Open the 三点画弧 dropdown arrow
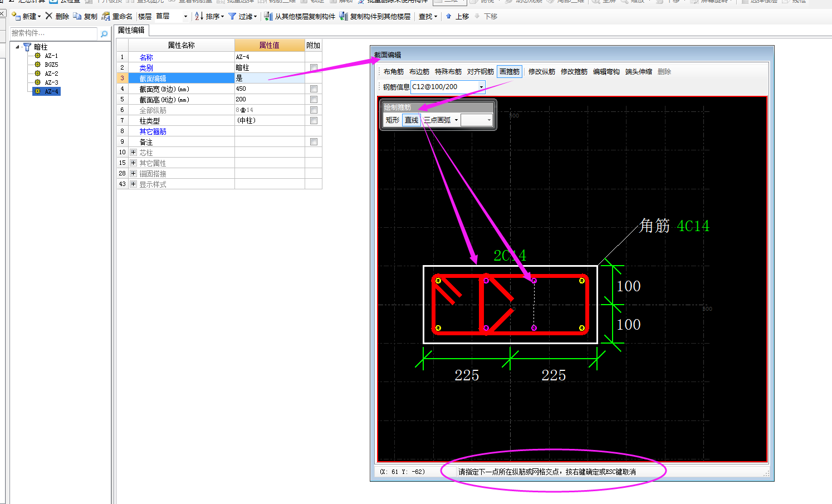 (x=456, y=120)
